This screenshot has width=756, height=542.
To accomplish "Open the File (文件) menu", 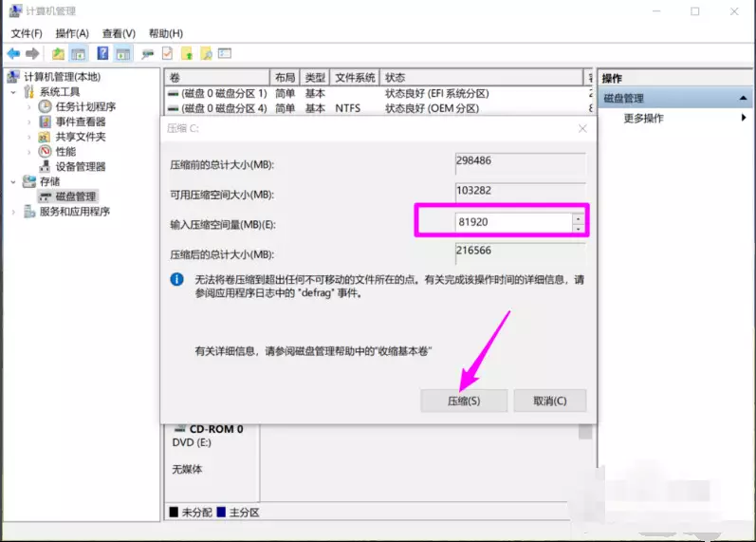I will point(27,33).
